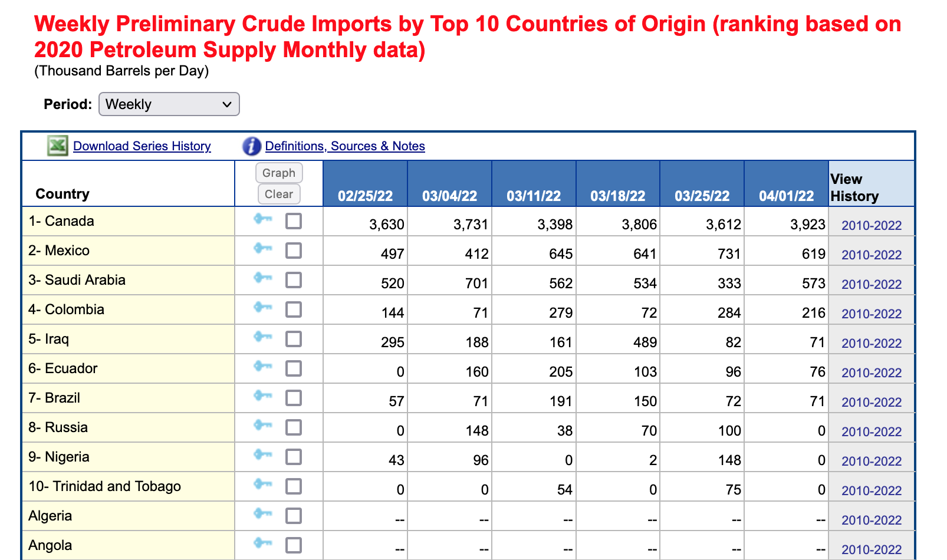Screen dimensions: 947x560
Task: Open Definitions, Sources & Notes link
Action: [x=345, y=146]
